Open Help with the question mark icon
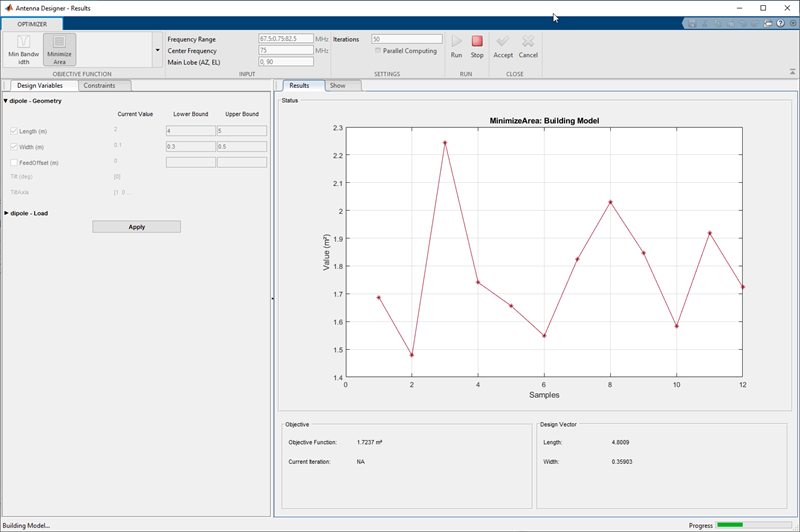This screenshot has height=532, width=800. tap(781, 23)
